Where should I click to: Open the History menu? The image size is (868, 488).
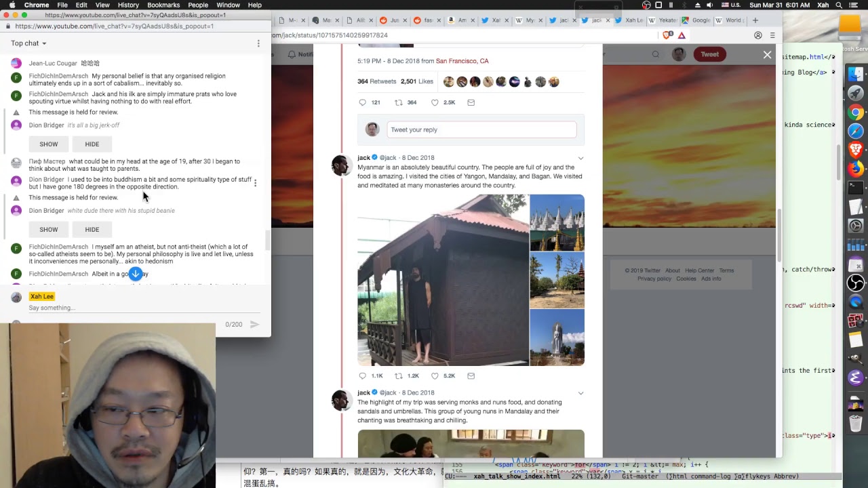tap(128, 5)
